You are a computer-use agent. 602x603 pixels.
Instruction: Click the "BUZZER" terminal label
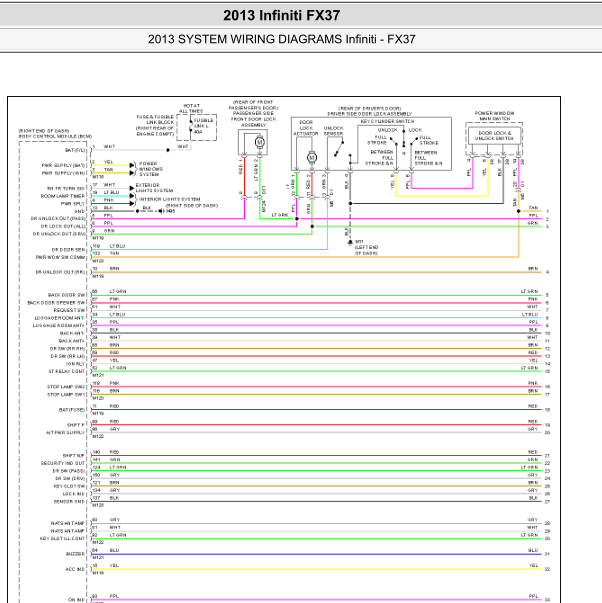(75, 554)
